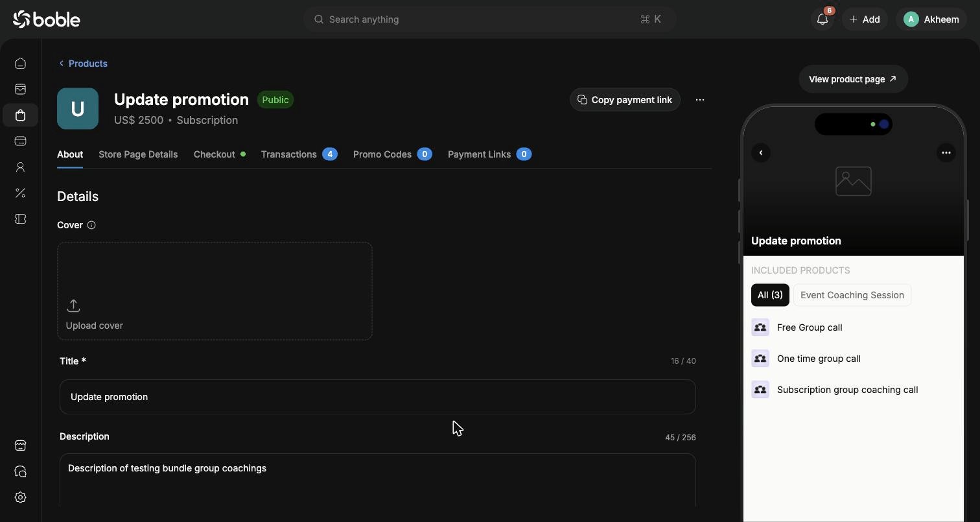The height and width of the screenshot is (522, 980).
Task: Click the US$ 2500 price text
Action: point(139,120)
